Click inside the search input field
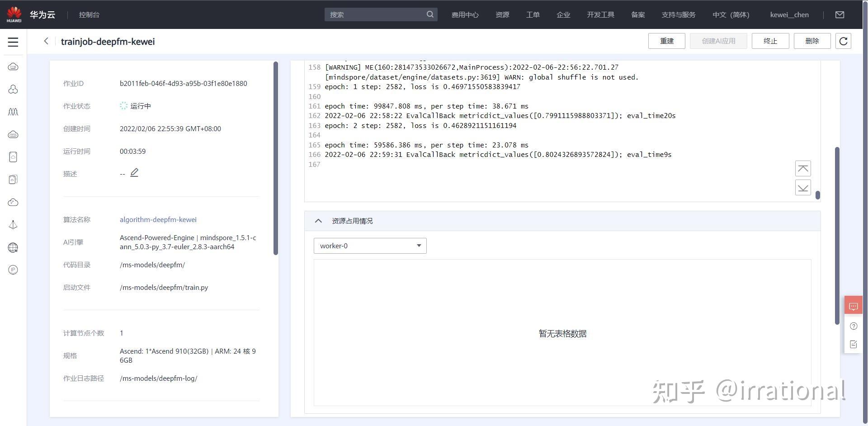Image resolution: width=868 pixels, height=426 pixels. pos(375,14)
